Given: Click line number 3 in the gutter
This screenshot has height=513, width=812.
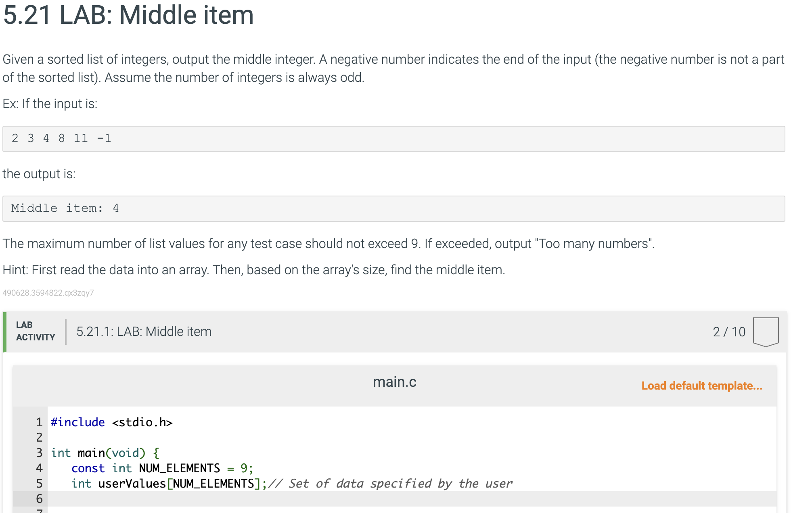Looking at the screenshot, I should pyautogui.click(x=39, y=453).
